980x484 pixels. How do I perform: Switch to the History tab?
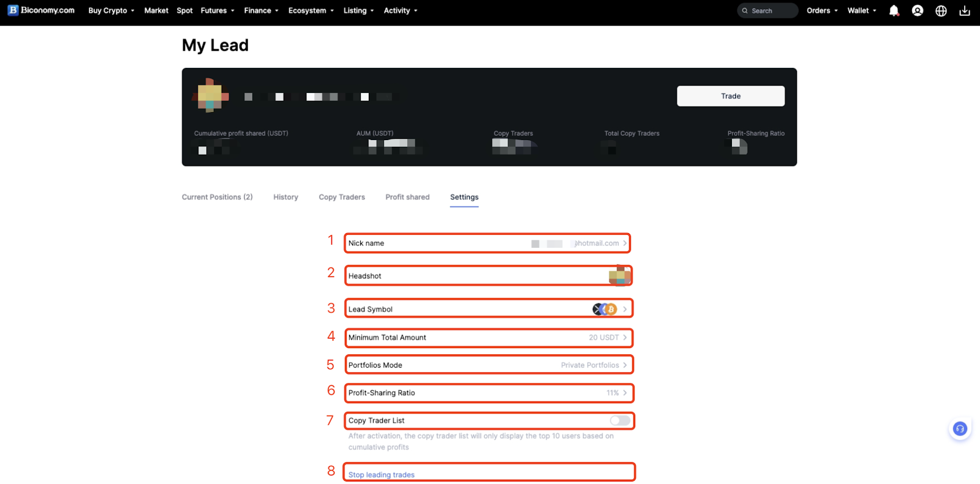[x=285, y=197]
